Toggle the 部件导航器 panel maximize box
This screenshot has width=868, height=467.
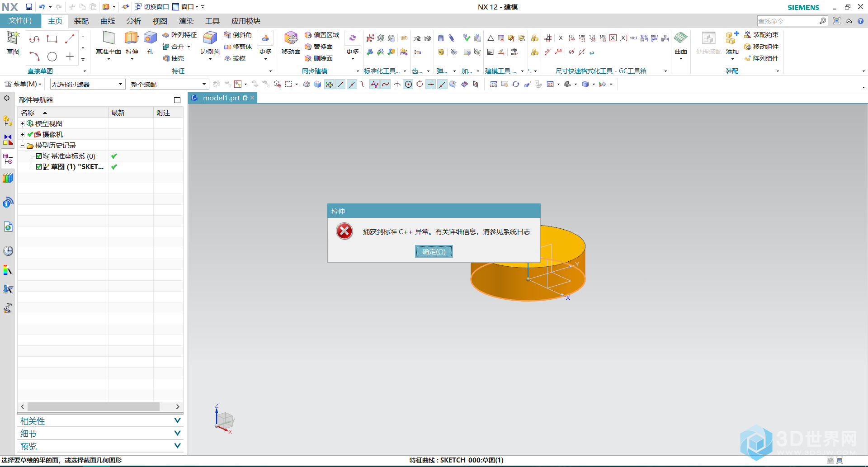point(177,100)
